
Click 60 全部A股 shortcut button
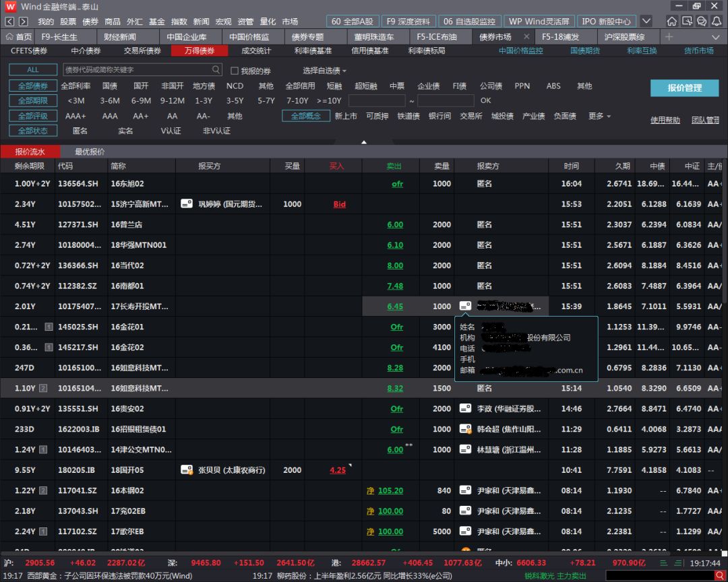[353, 22]
